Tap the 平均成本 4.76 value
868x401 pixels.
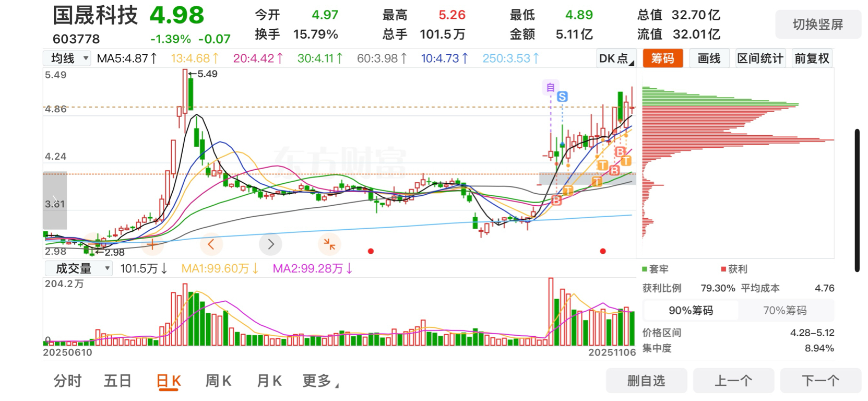[x=824, y=288]
